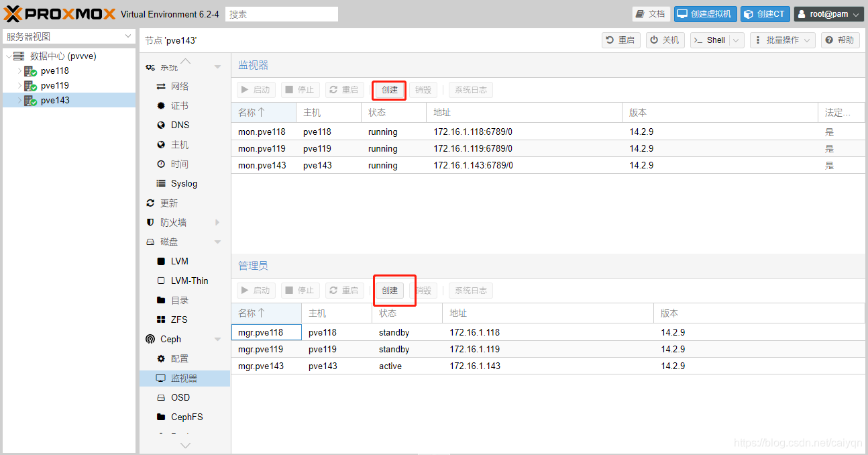This screenshot has width=868, height=455.
Task: Select pve143 in the server tree
Action: [69, 101]
